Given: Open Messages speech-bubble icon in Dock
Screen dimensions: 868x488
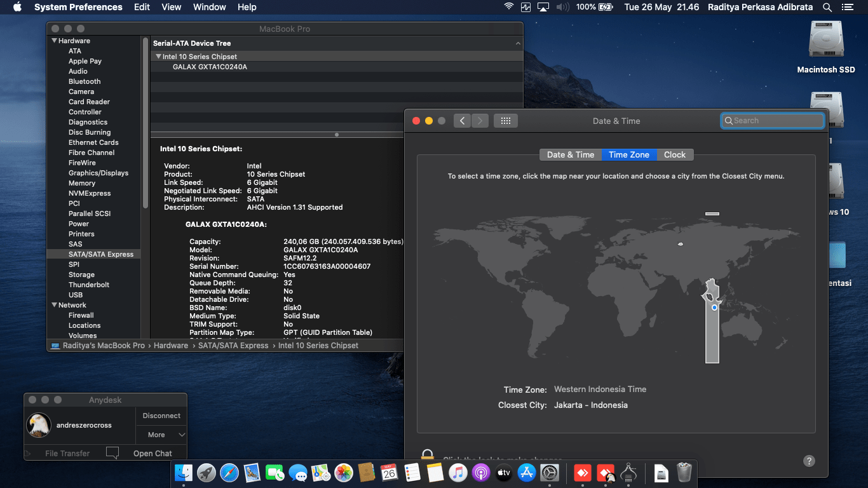Looking at the screenshot, I should (298, 473).
